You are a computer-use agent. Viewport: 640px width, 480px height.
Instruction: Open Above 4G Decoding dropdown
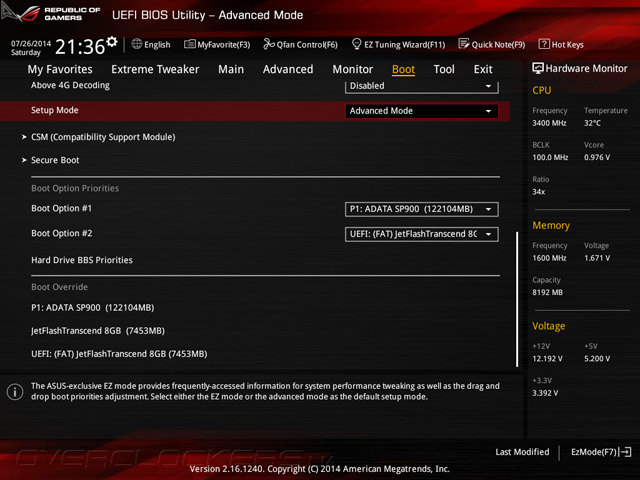coord(422,86)
